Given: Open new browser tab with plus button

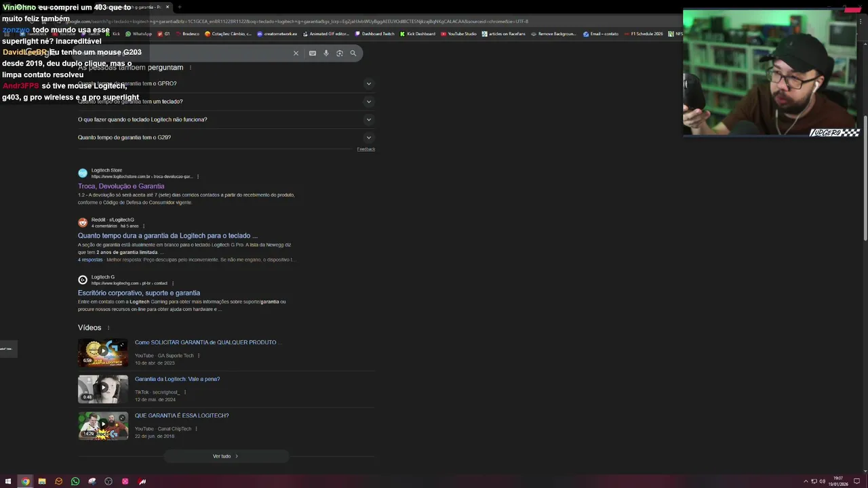Looking at the screenshot, I should click(180, 7).
